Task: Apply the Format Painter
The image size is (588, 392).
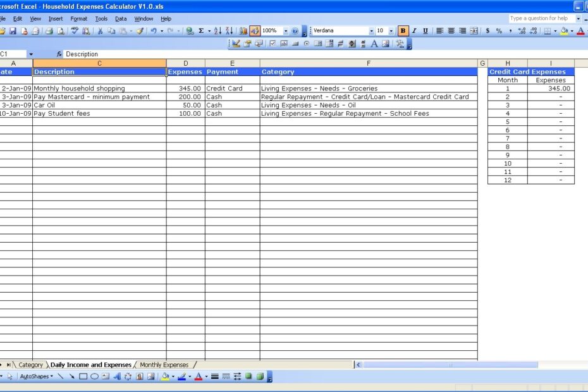Action: pos(140,30)
